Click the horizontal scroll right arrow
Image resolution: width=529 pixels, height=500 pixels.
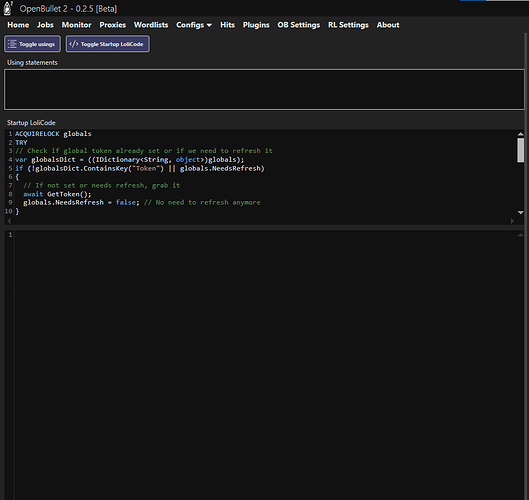point(512,221)
